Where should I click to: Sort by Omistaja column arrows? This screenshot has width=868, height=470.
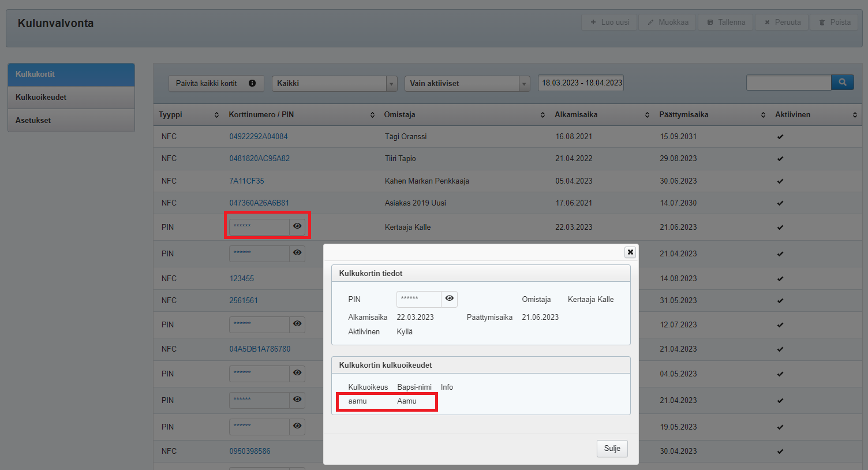point(542,115)
